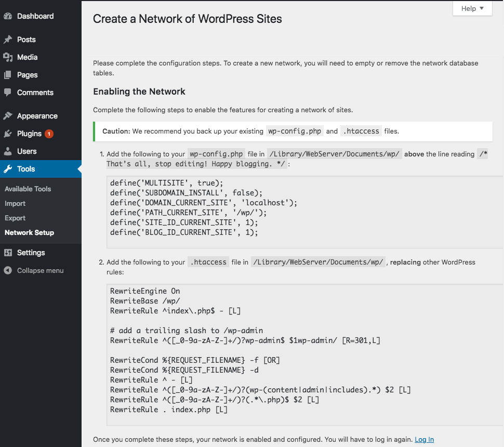Open the Posts menu
Screen dimensions: 504x447
point(26,40)
